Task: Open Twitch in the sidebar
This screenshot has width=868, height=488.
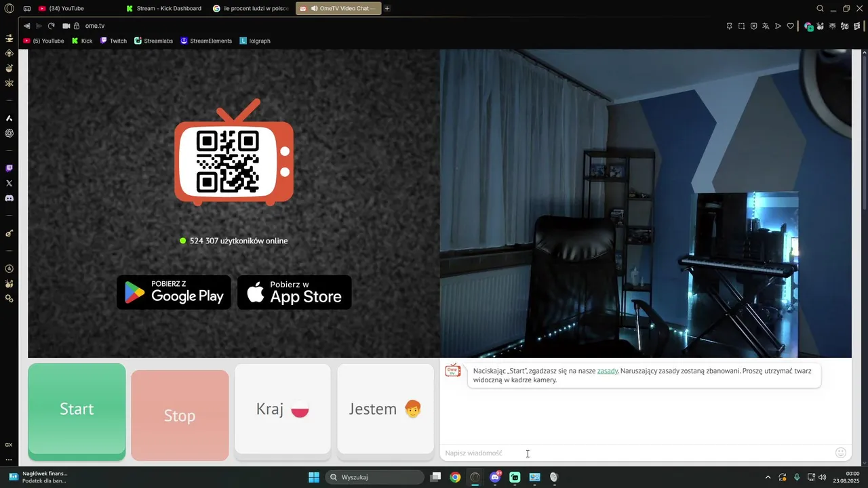Action: click(x=9, y=168)
